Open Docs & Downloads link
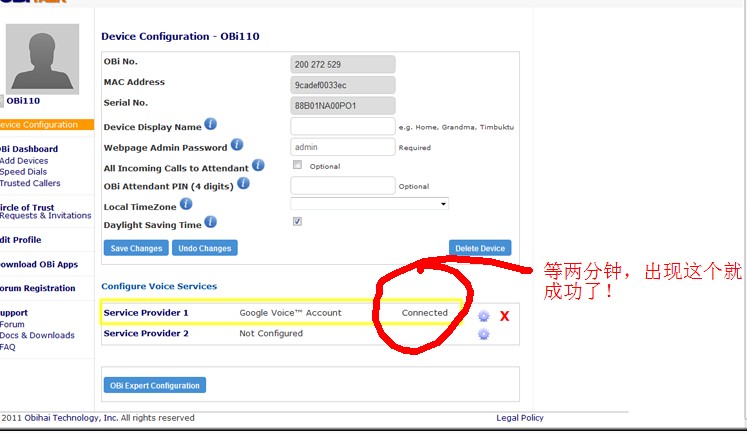Image resolution: width=747 pixels, height=433 pixels. pos(37,335)
